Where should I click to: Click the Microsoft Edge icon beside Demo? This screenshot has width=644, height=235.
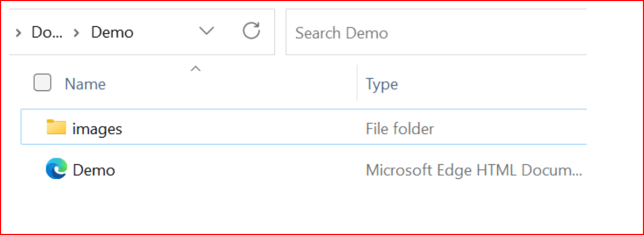[x=56, y=170]
